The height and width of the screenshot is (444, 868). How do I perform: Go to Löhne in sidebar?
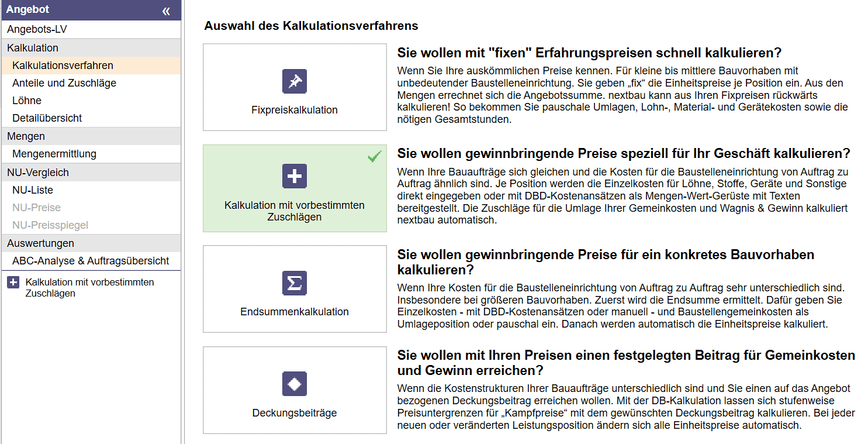pos(27,101)
